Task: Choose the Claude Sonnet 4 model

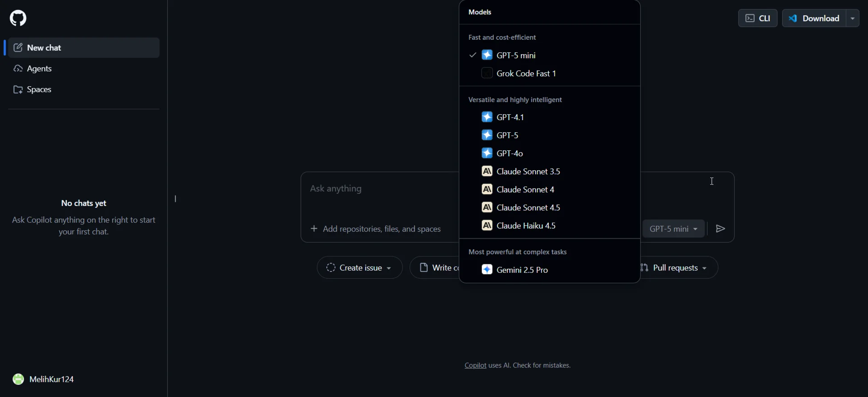Action: point(550,189)
